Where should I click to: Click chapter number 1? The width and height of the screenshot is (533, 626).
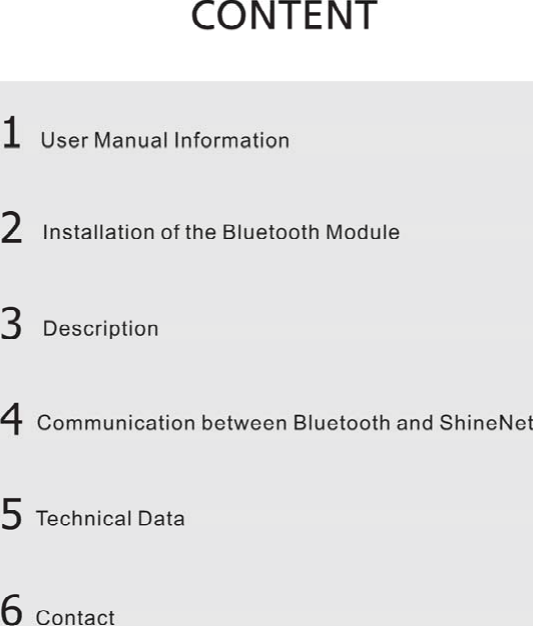point(11,133)
